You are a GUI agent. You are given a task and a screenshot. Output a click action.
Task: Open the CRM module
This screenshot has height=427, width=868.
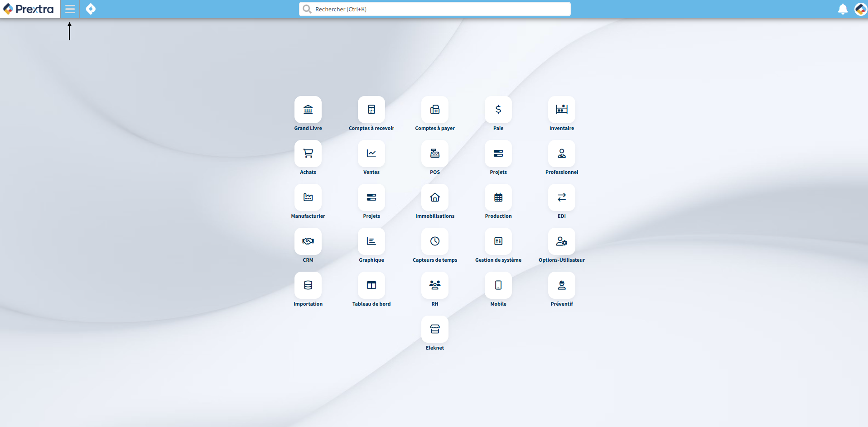(308, 241)
